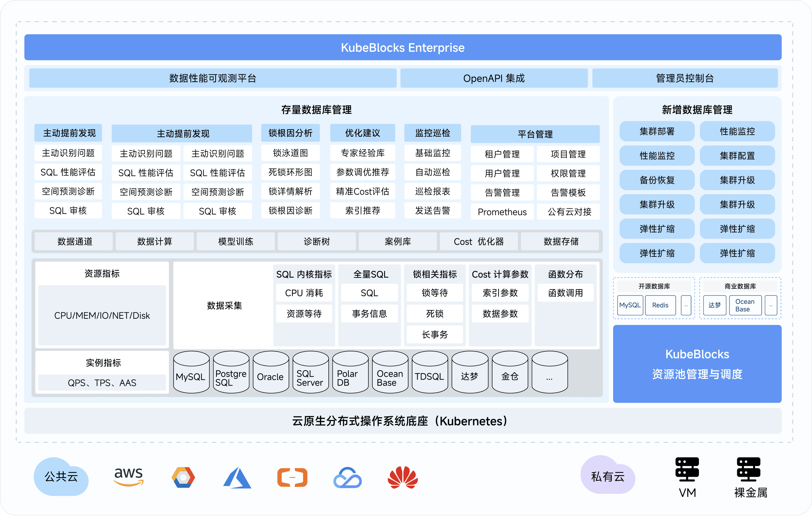Click the 公共云 cloud bubble
Image resolution: width=812 pixels, height=516 pixels.
click(x=61, y=476)
